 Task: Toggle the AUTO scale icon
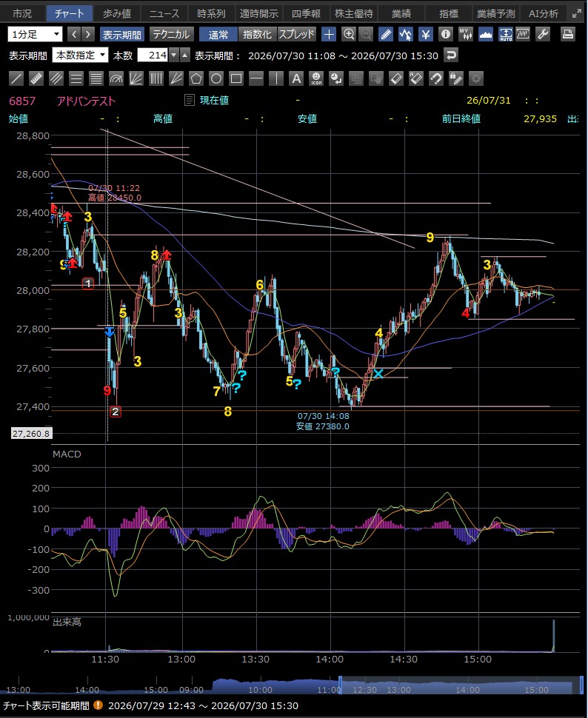[506, 34]
